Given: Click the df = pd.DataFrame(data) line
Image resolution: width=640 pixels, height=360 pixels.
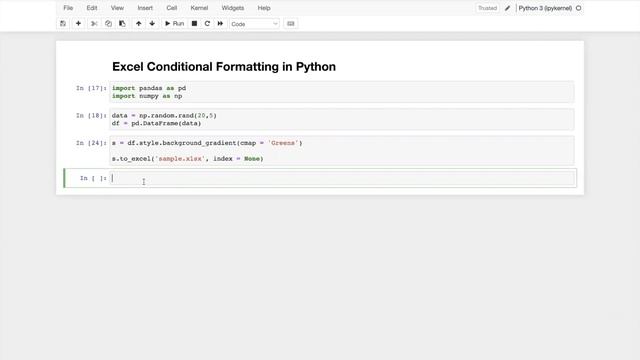Looking at the screenshot, I should [x=156, y=123].
